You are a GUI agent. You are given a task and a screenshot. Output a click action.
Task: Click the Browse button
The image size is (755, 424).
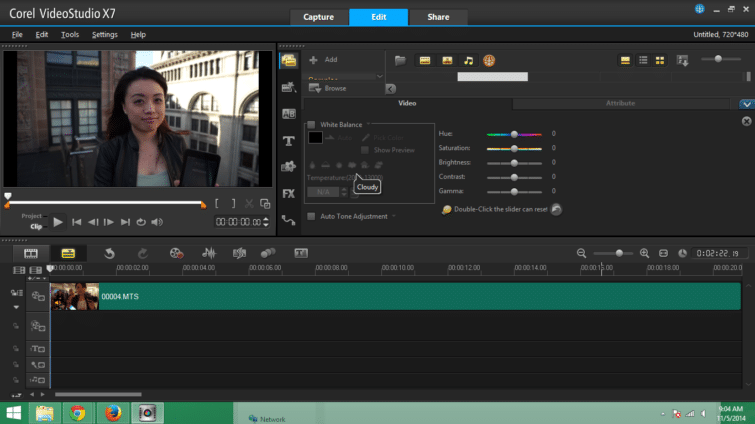point(328,89)
